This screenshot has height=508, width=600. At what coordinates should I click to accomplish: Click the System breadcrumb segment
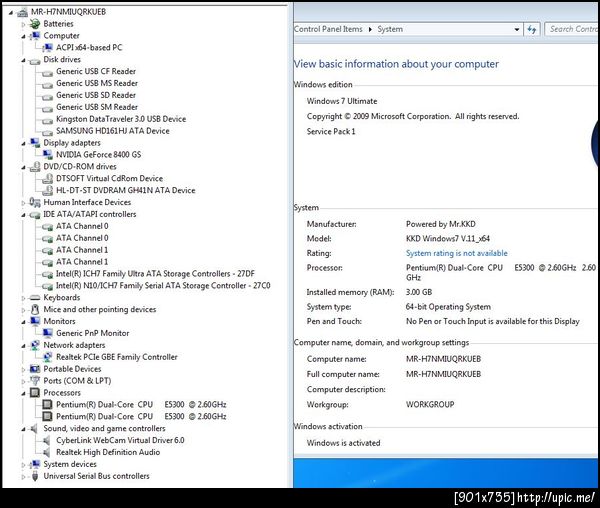coord(390,29)
